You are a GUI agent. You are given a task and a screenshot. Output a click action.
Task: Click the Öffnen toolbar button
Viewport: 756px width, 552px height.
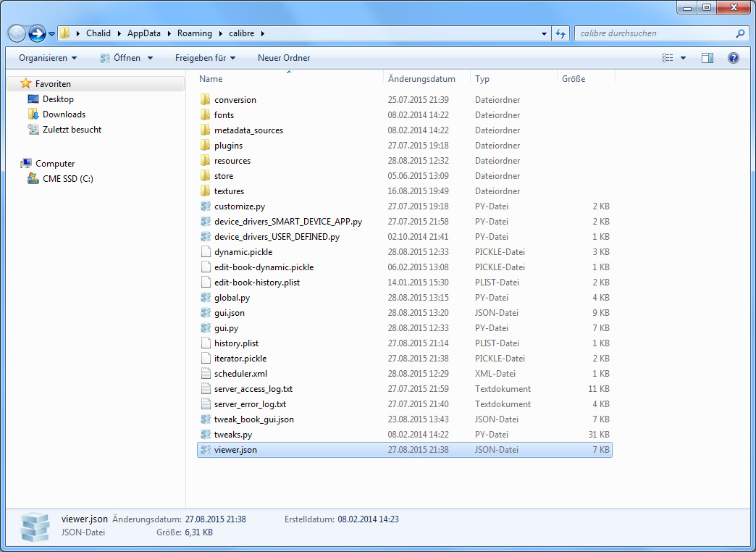pyautogui.click(x=127, y=58)
